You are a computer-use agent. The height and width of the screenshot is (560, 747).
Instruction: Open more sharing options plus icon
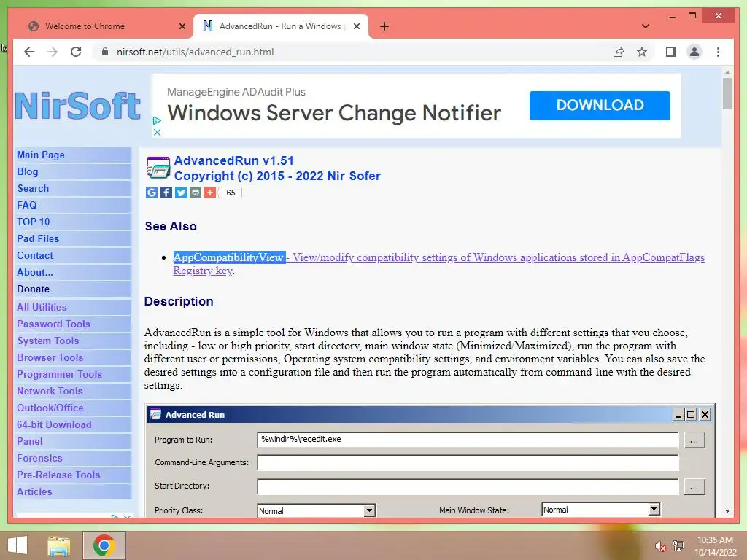209,192
